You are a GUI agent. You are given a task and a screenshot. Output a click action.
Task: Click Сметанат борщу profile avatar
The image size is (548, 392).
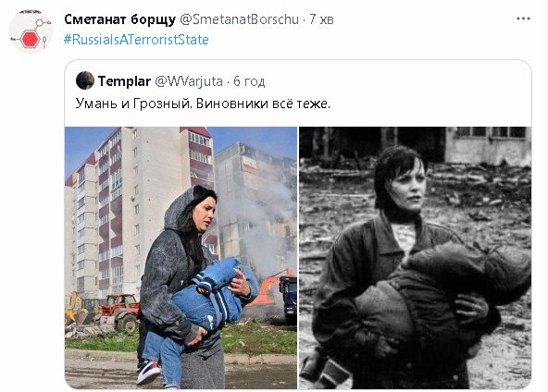31,31
